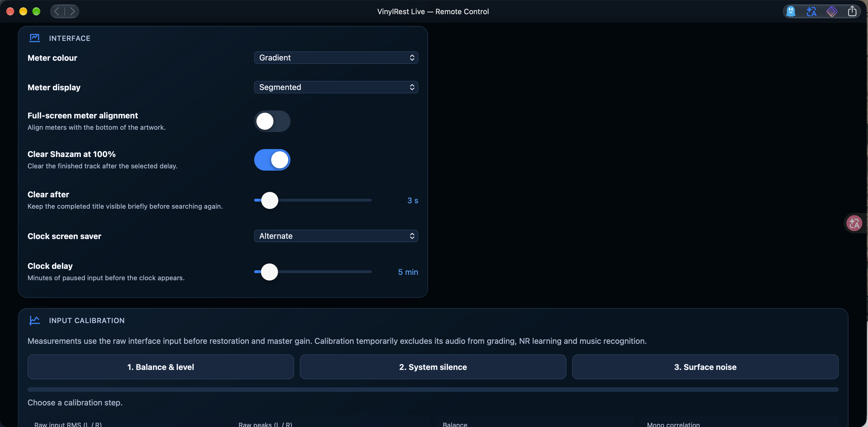
Task: Click 'Keep the completed title visible' description
Action: tap(125, 206)
